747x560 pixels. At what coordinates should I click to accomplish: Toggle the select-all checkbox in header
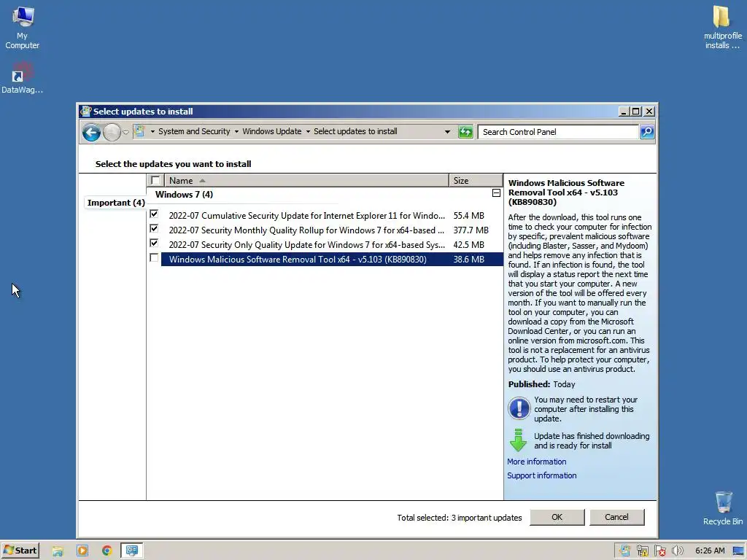(x=155, y=181)
